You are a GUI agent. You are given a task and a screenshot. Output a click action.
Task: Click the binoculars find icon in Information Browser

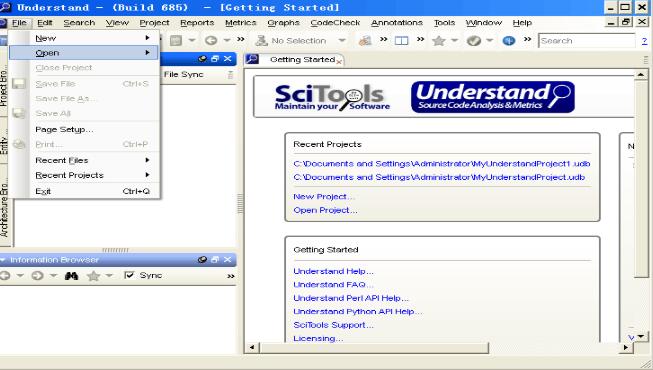tap(71, 275)
